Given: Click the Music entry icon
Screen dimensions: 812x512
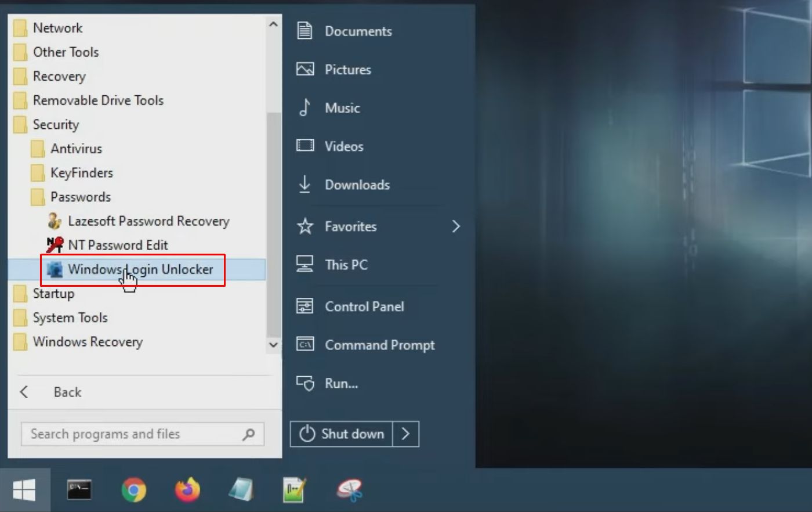Looking at the screenshot, I should [x=304, y=107].
